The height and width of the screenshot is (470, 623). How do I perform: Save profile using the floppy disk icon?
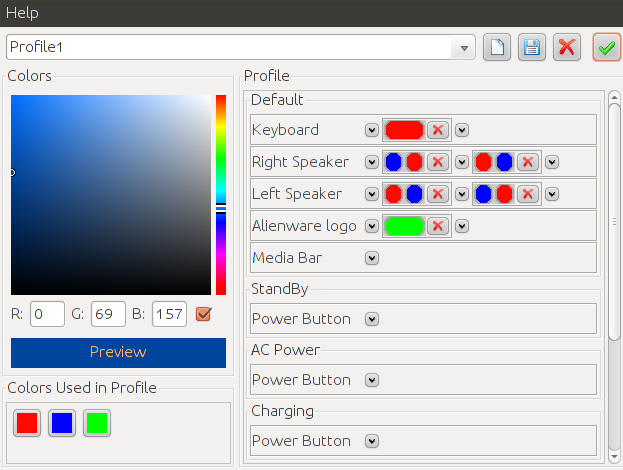pyautogui.click(x=532, y=47)
